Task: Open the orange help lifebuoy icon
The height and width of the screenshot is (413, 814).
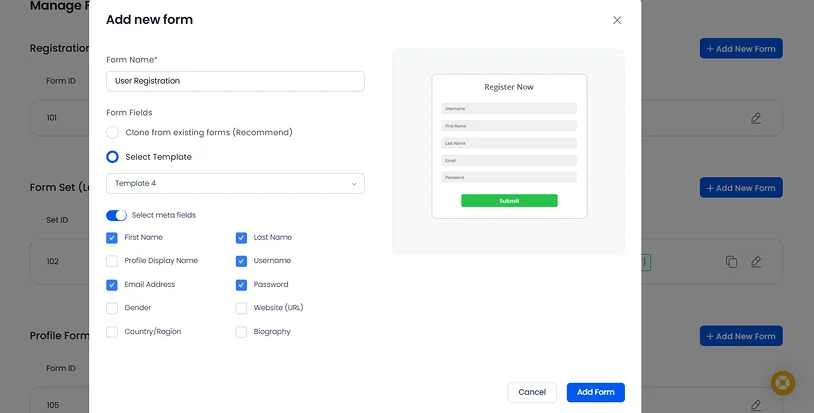Action: pyautogui.click(x=783, y=383)
